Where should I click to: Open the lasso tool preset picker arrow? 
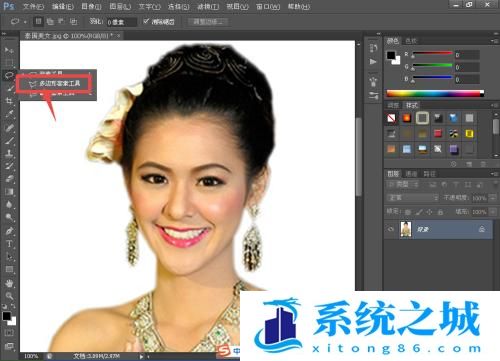(25, 22)
